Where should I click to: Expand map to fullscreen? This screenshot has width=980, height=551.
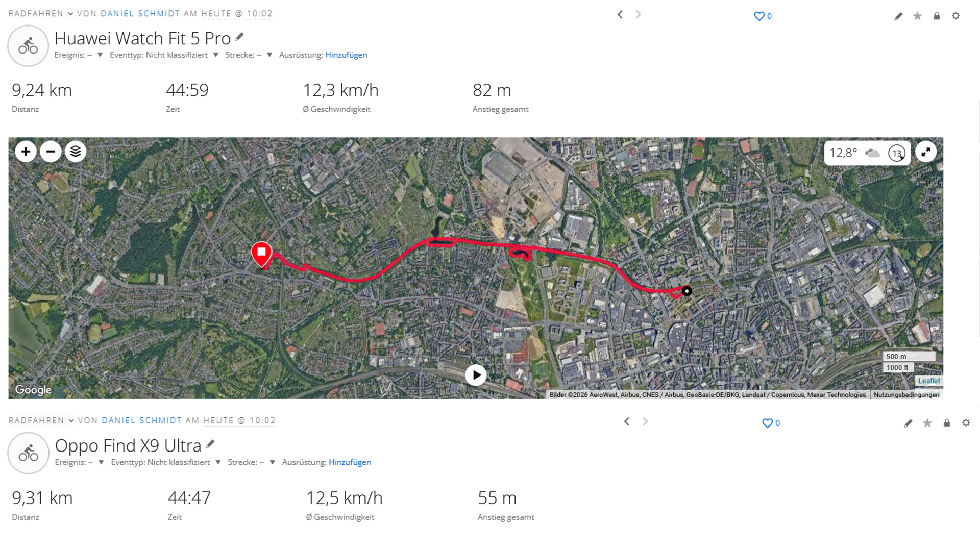click(x=926, y=152)
